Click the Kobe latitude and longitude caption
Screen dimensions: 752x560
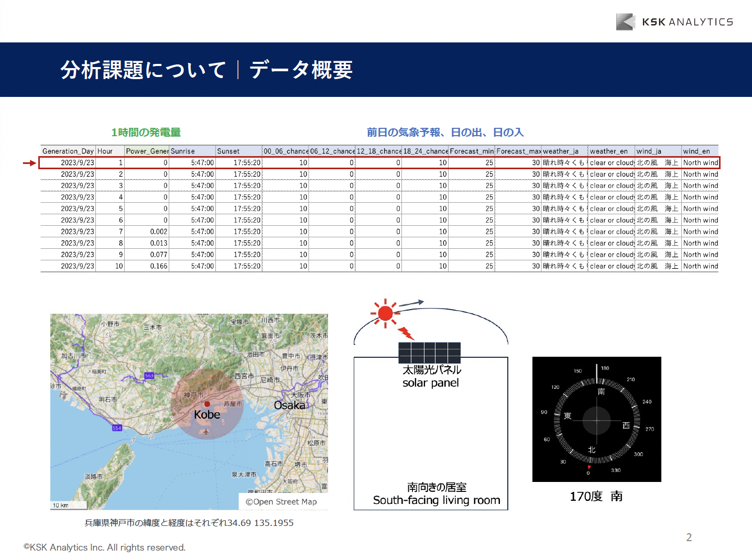click(189, 523)
